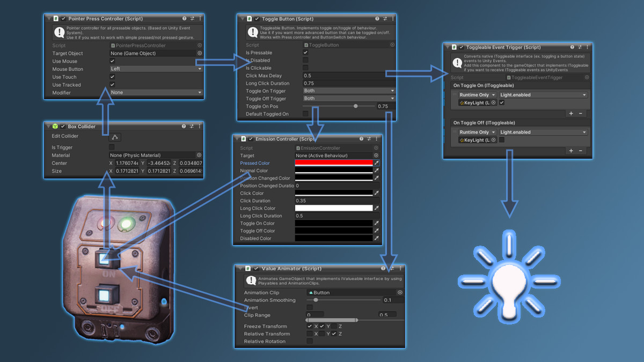
Task: Click the Edit Collider button
Action: tap(115, 137)
